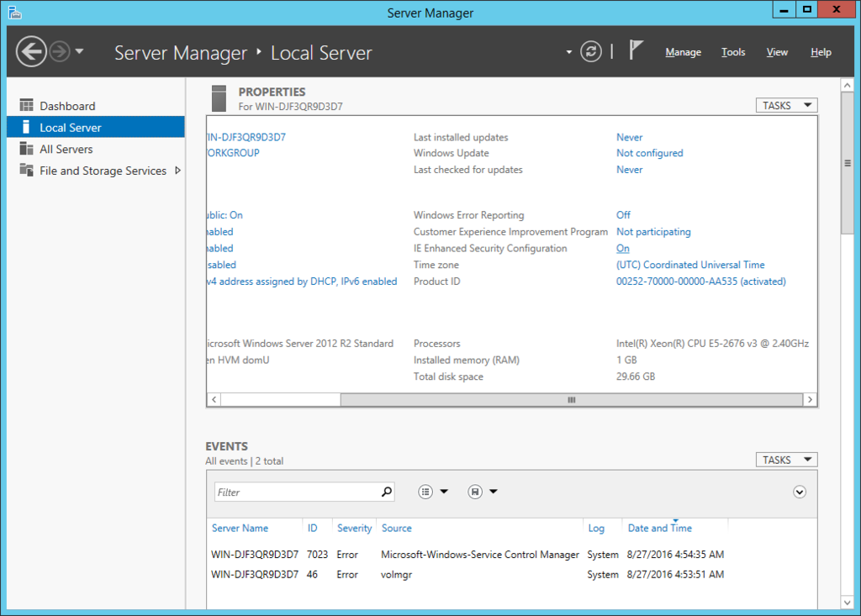This screenshot has width=861, height=616.
Task: Open the Help menu
Action: tap(821, 52)
